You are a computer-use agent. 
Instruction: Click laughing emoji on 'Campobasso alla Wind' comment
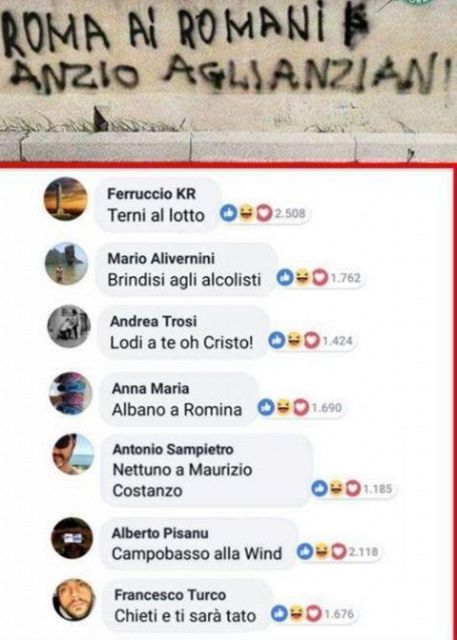pos(322,552)
